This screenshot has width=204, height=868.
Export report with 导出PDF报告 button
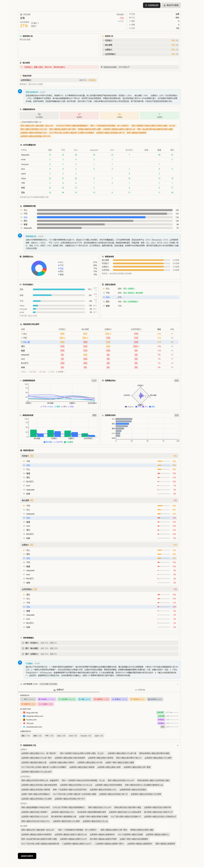coord(171,5)
